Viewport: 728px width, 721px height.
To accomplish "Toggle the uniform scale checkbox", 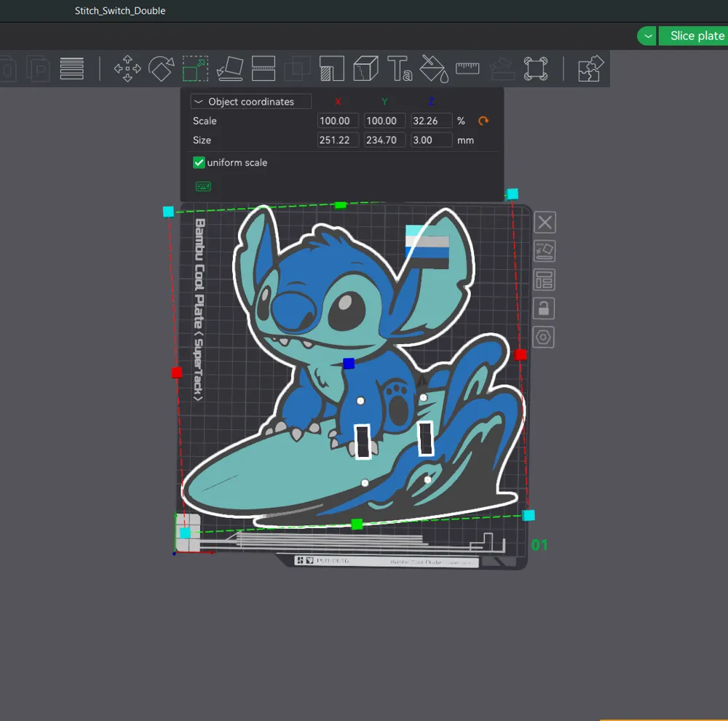I will click(x=199, y=162).
